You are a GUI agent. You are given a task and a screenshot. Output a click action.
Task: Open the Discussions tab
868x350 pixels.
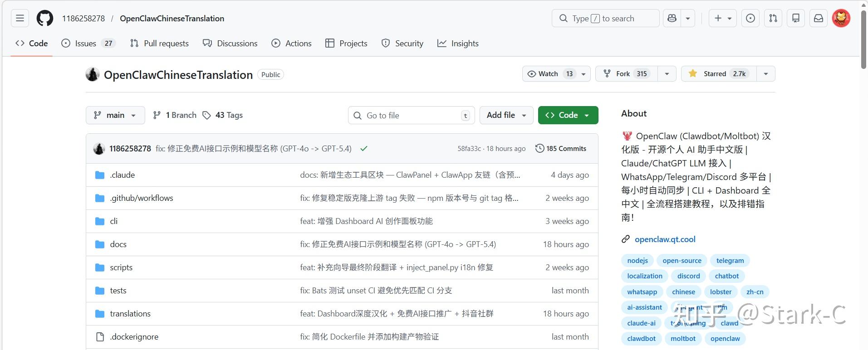tap(230, 44)
